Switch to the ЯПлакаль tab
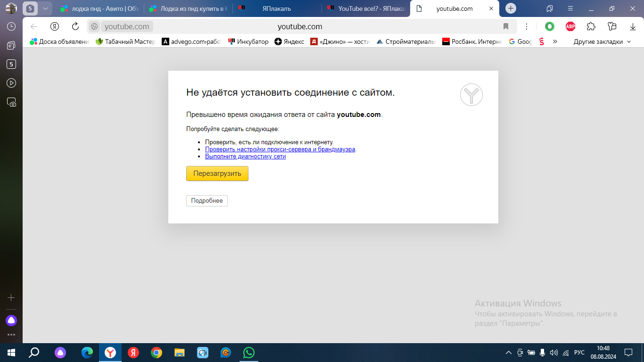The image size is (644, 362). pos(276,8)
